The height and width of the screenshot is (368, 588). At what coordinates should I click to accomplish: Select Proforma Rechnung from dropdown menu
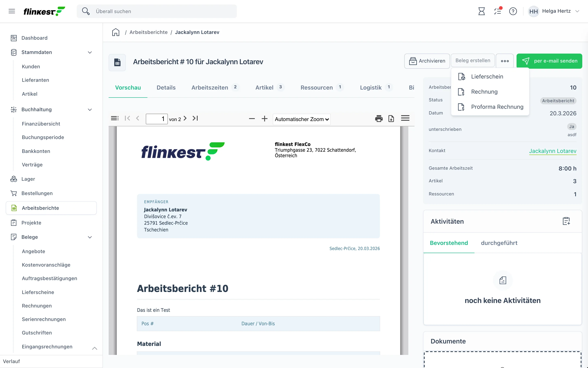(x=490, y=107)
